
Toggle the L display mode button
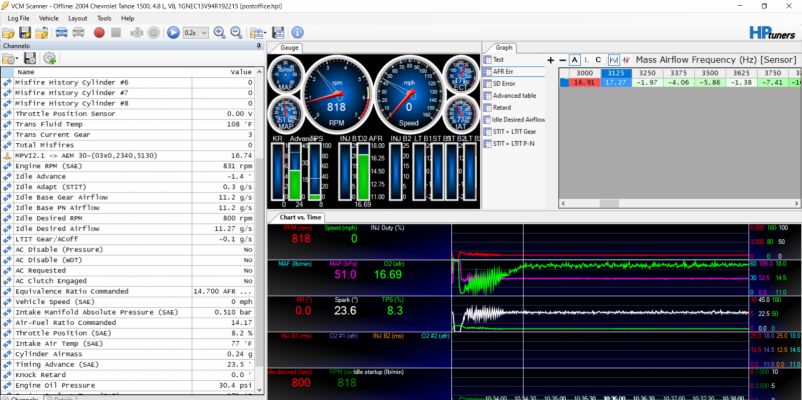(587, 60)
